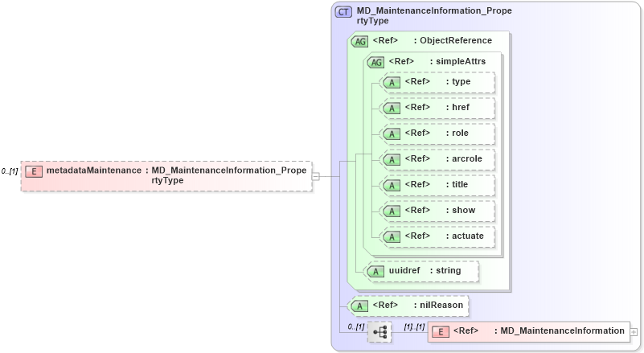Click the E icon of MD_MaintenanceInformation element
The image size is (644, 353).
441,331
